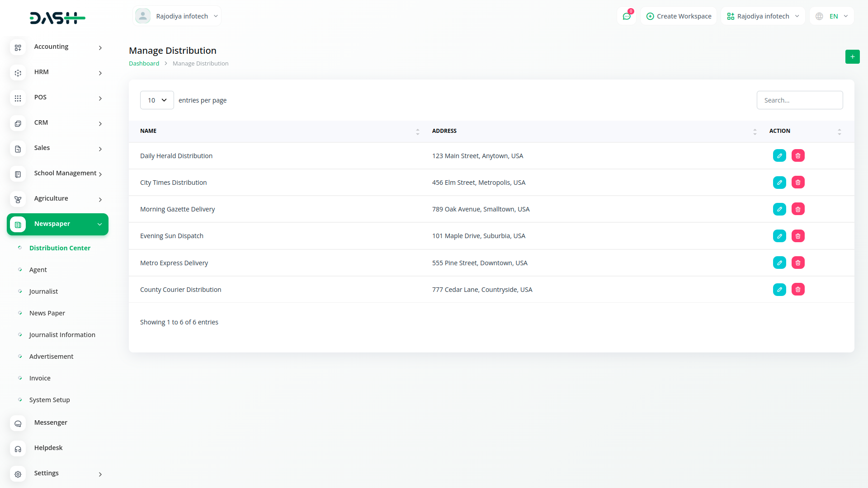Select Journalist Information menu item
This screenshot has width=868, height=488.
click(x=62, y=335)
